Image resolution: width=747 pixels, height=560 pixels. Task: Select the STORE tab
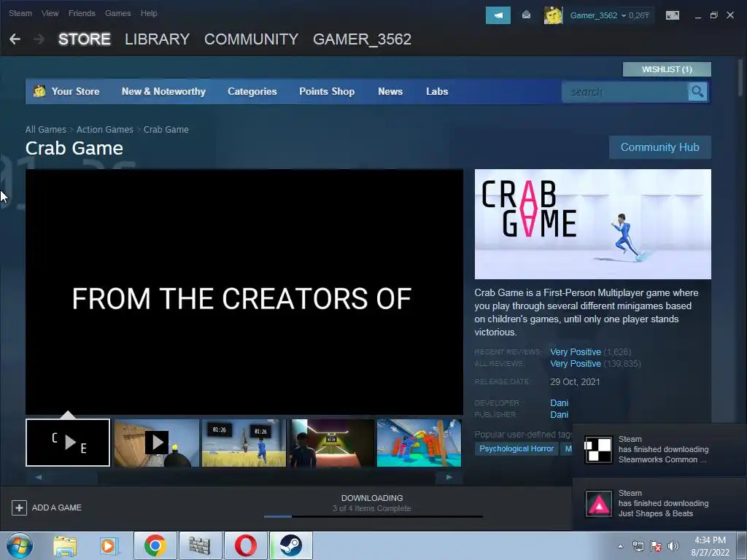tap(85, 39)
